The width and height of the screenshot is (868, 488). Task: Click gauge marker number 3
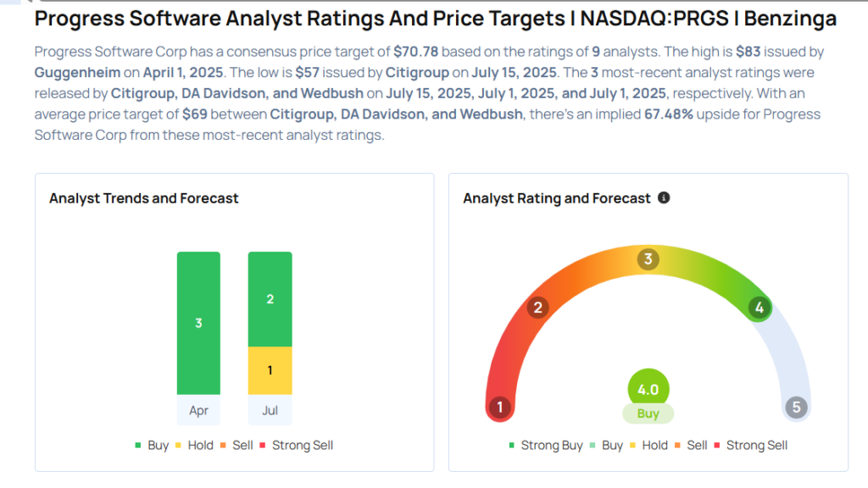[648, 259]
